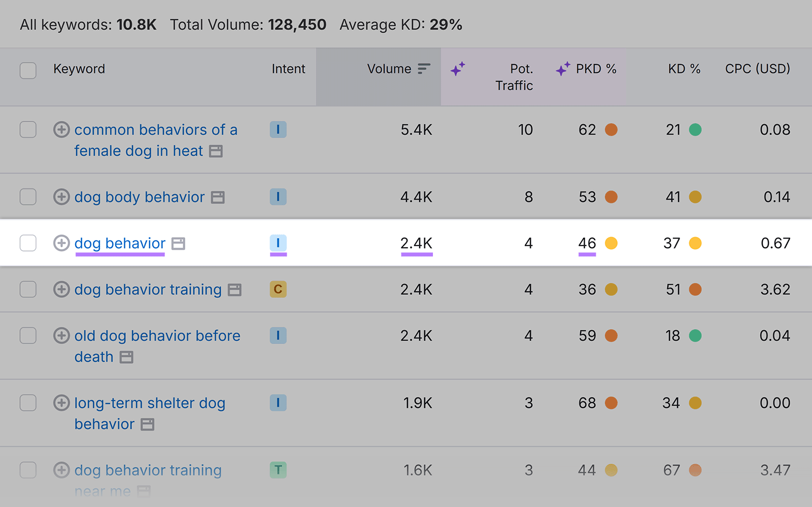Check the old dog behavior before death row

(x=28, y=336)
